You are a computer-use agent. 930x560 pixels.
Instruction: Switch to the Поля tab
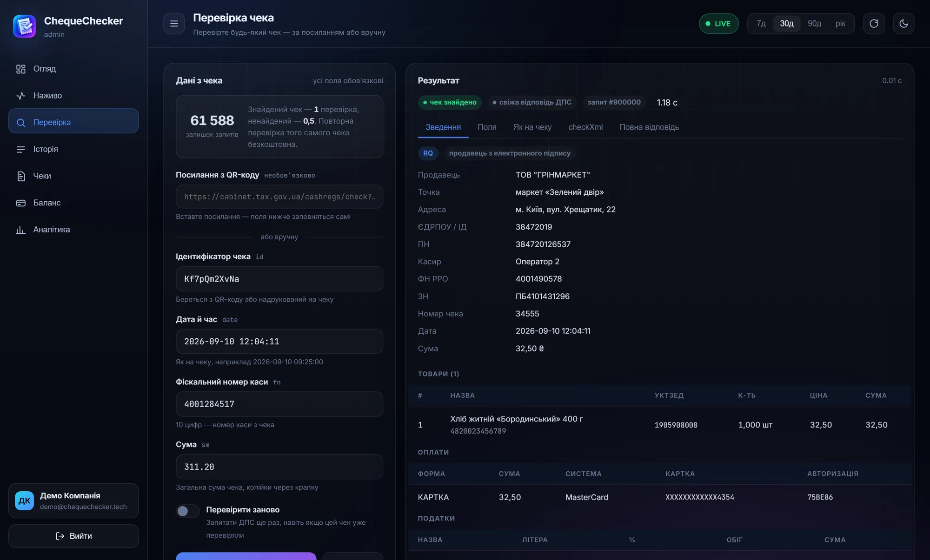click(x=487, y=127)
